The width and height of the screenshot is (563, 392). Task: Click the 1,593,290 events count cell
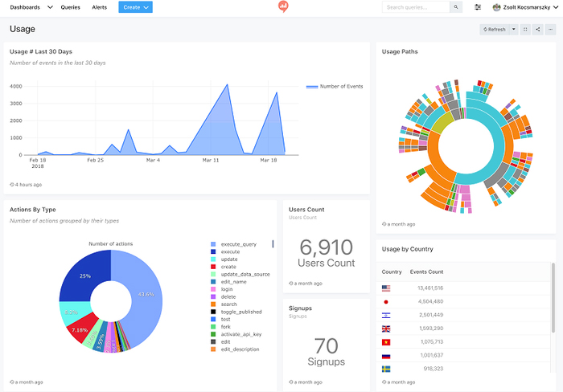[x=431, y=329]
